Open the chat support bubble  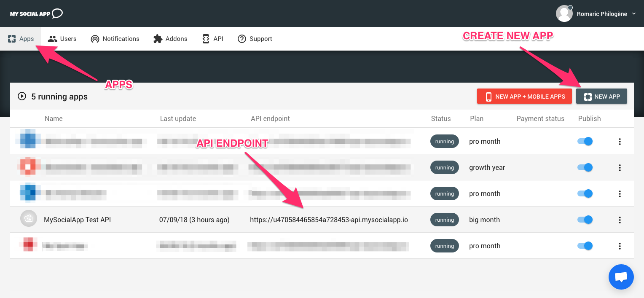(621, 277)
